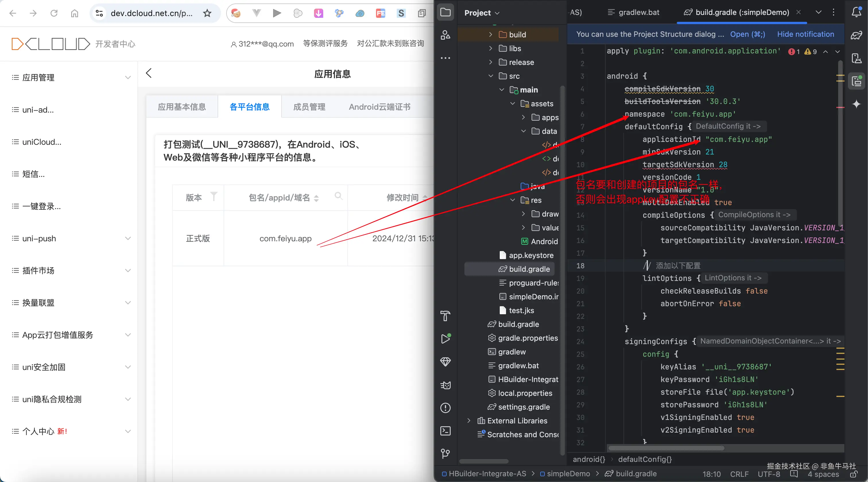
Task: Click the Notifications bell icon
Action: [x=856, y=12]
